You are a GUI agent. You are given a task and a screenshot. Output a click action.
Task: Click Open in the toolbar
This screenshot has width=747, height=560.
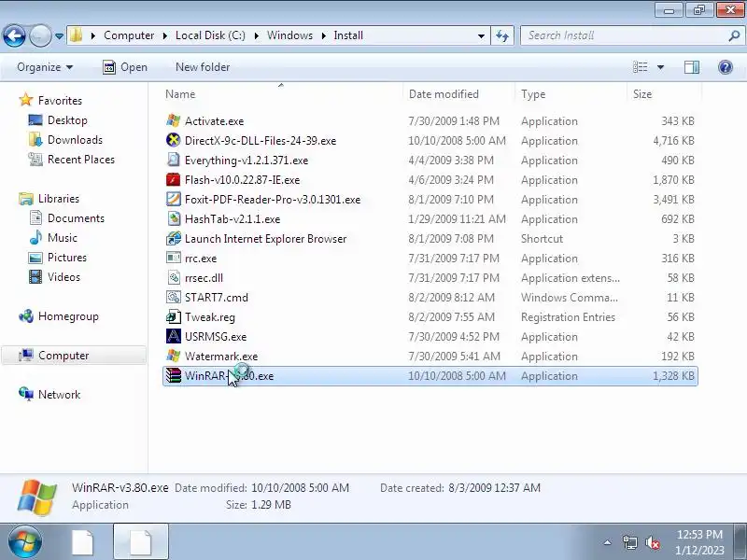coord(125,67)
